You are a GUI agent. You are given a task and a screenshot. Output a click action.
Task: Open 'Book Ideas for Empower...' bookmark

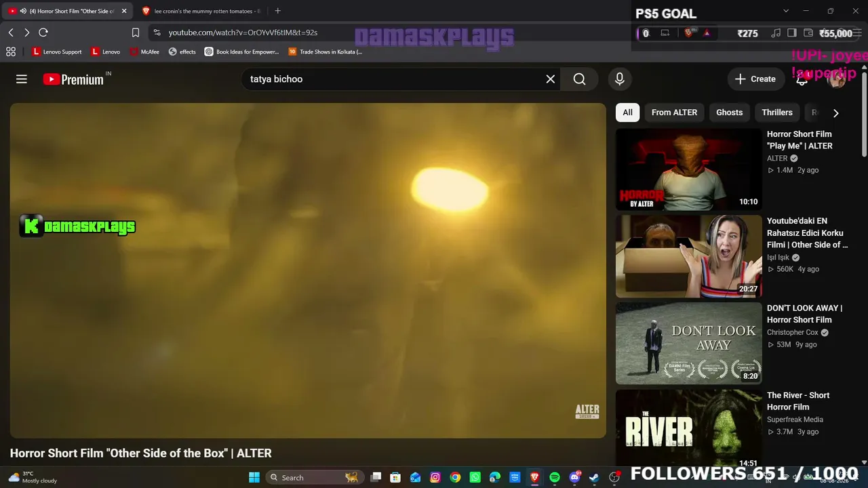click(x=242, y=52)
